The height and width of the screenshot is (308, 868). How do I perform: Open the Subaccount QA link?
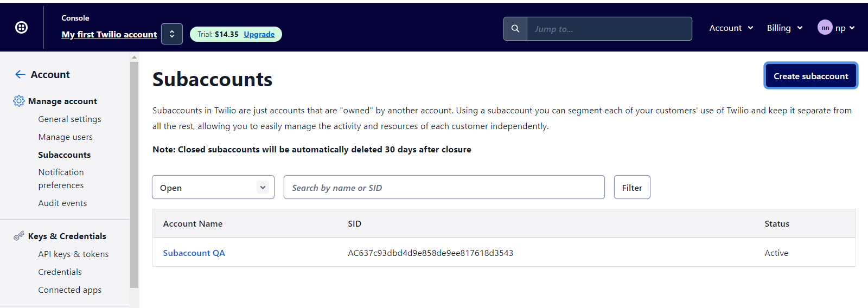click(x=194, y=253)
